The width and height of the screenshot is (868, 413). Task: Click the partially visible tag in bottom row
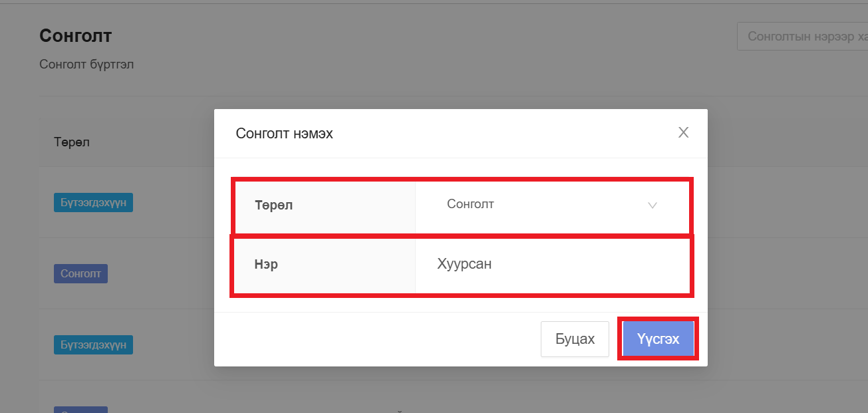coord(80,410)
